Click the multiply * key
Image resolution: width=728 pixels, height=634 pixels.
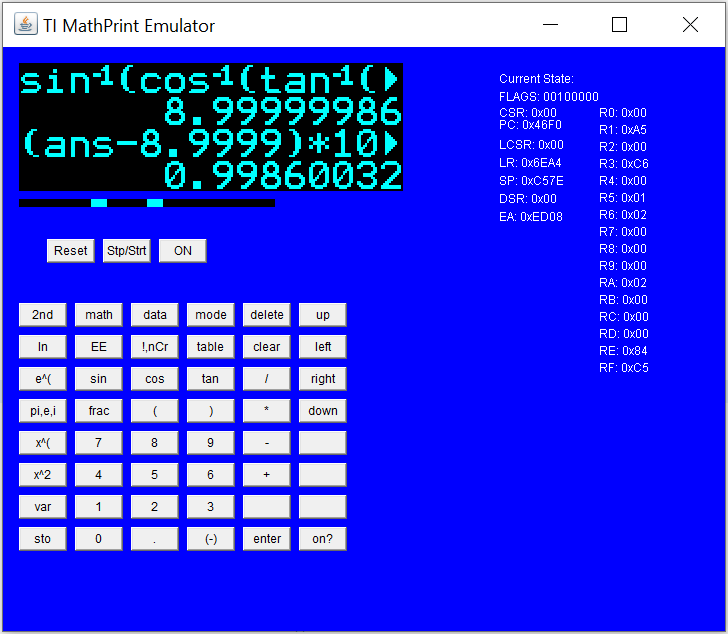pyautogui.click(x=266, y=411)
